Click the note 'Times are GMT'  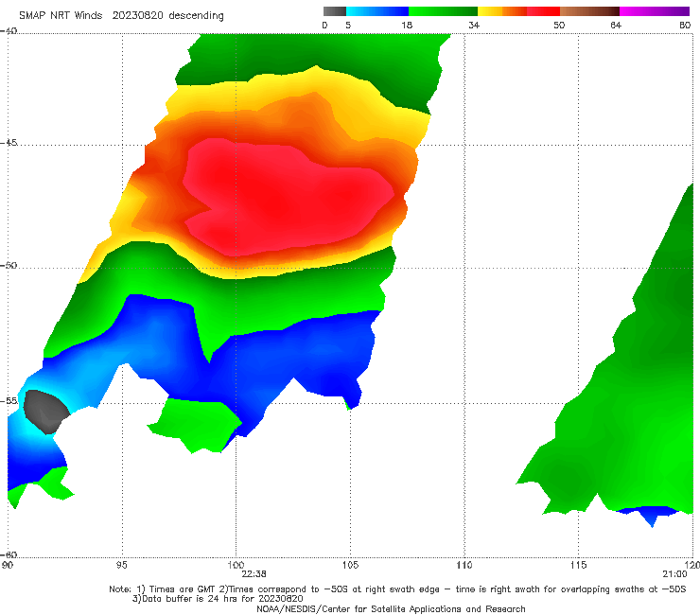tap(183, 589)
